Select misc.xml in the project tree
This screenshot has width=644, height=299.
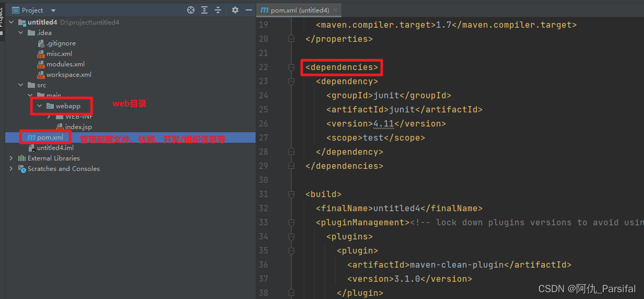tap(59, 54)
